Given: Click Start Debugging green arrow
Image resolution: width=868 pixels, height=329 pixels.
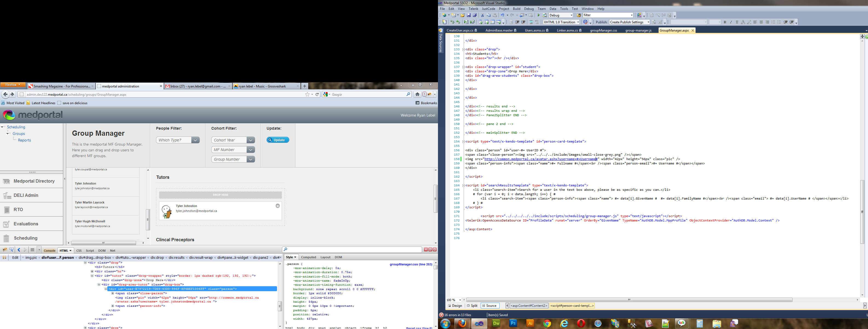Looking at the screenshot, I should pos(538,15).
